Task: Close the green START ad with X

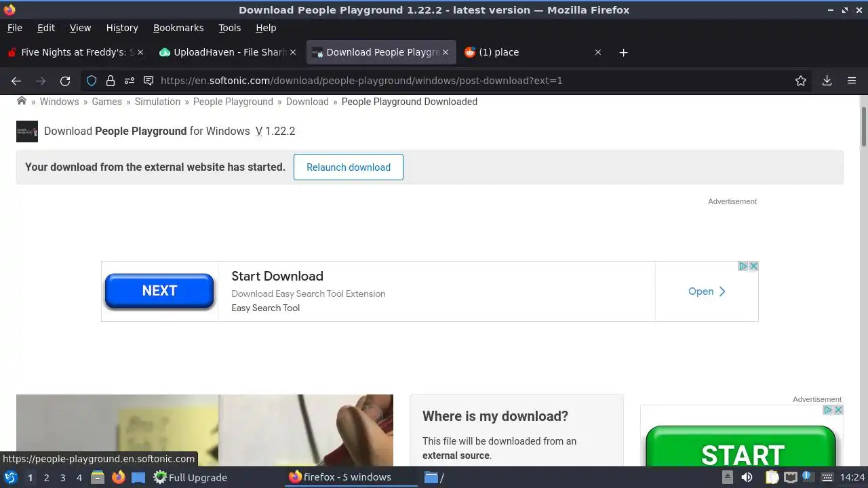Action: [838, 410]
